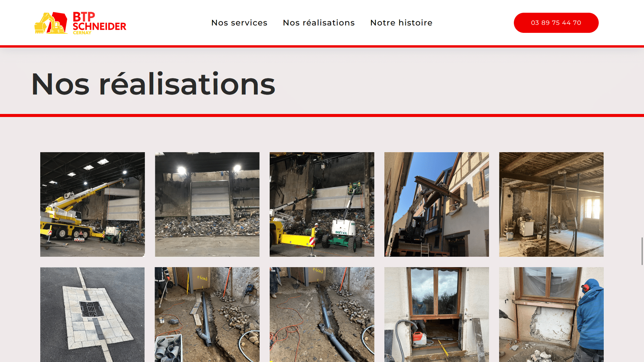This screenshot has height=362, width=644.
Task: Click the page vertical scrollbar thumb
Action: [642, 251]
